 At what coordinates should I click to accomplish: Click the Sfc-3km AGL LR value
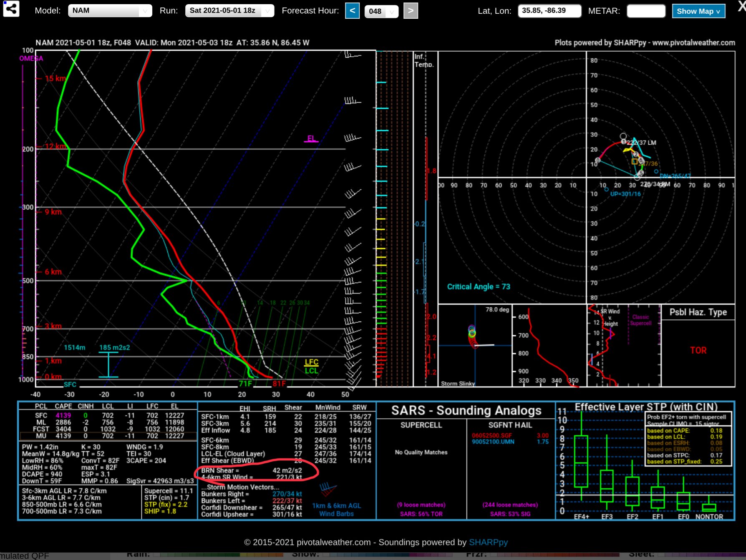pos(64,491)
